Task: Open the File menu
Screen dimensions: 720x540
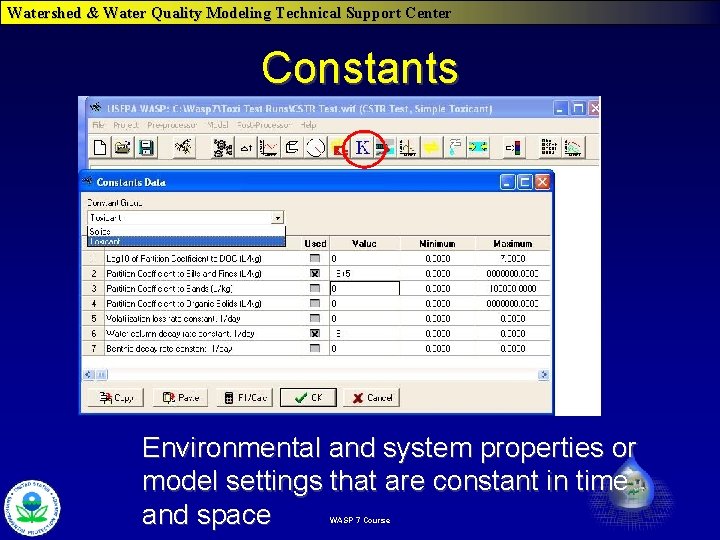Action: coord(98,124)
